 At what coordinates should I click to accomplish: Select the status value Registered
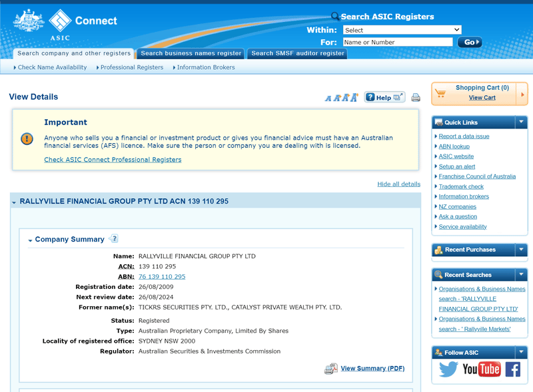tap(154, 321)
